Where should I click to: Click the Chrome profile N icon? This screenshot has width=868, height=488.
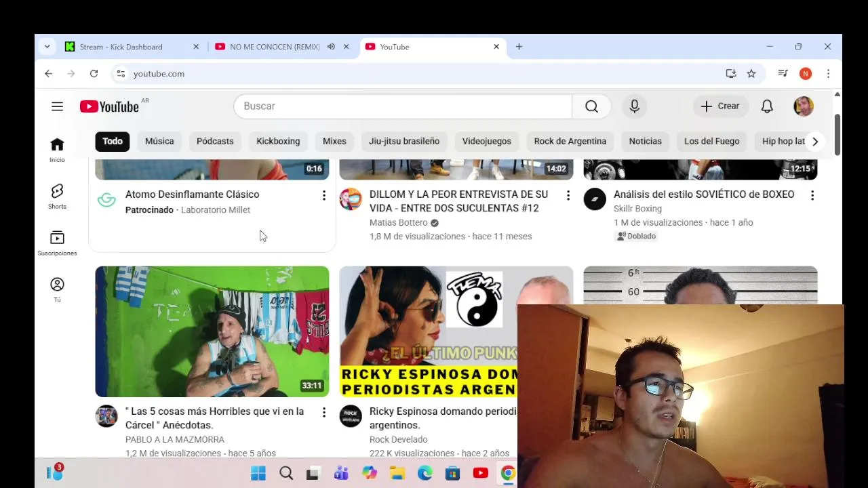806,73
